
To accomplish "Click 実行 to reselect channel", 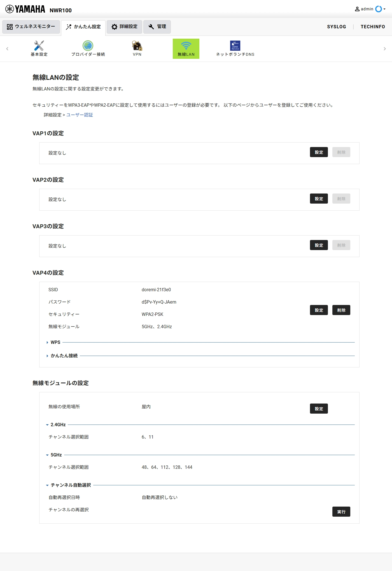I will [x=341, y=512].
